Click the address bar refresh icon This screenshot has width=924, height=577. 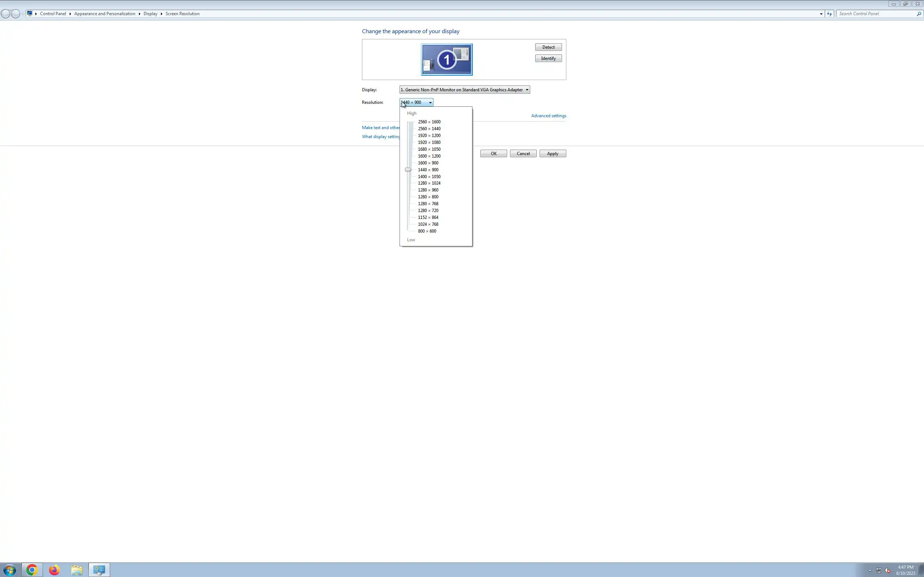click(829, 14)
